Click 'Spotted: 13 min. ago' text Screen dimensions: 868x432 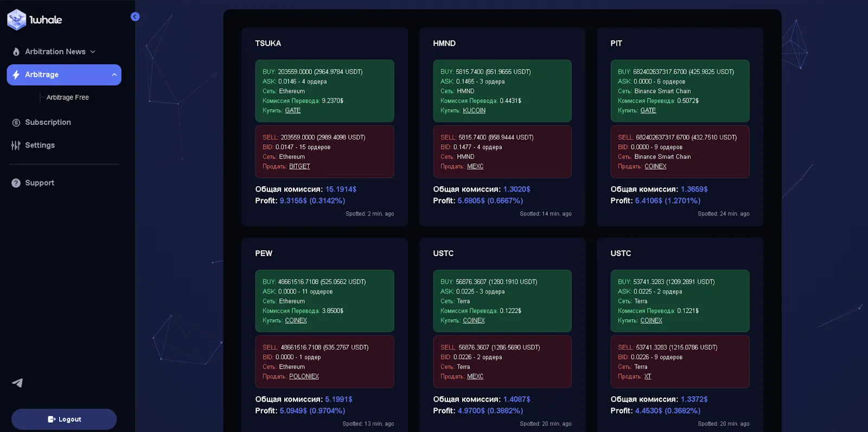click(x=368, y=424)
